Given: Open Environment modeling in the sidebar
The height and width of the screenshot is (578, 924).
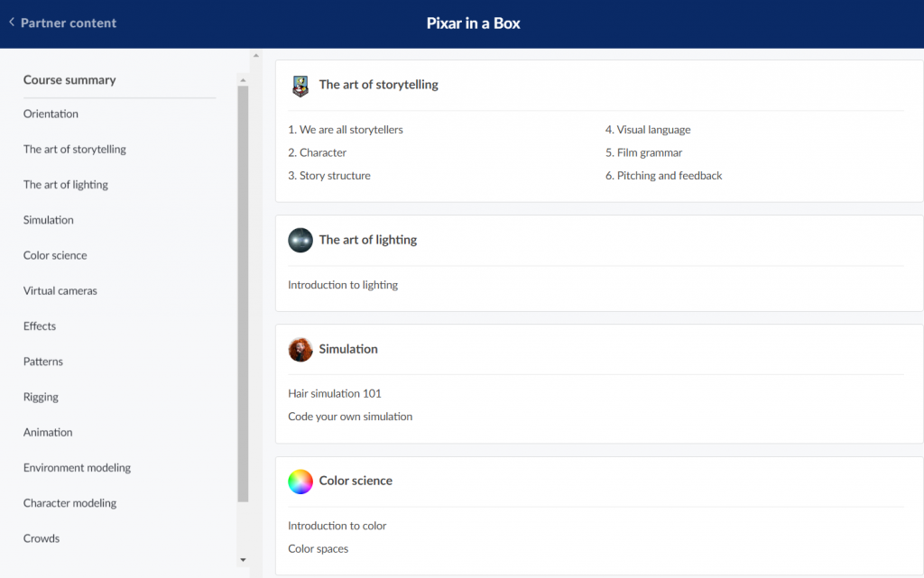Looking at the screenshot, I should (x=78, y=467).
